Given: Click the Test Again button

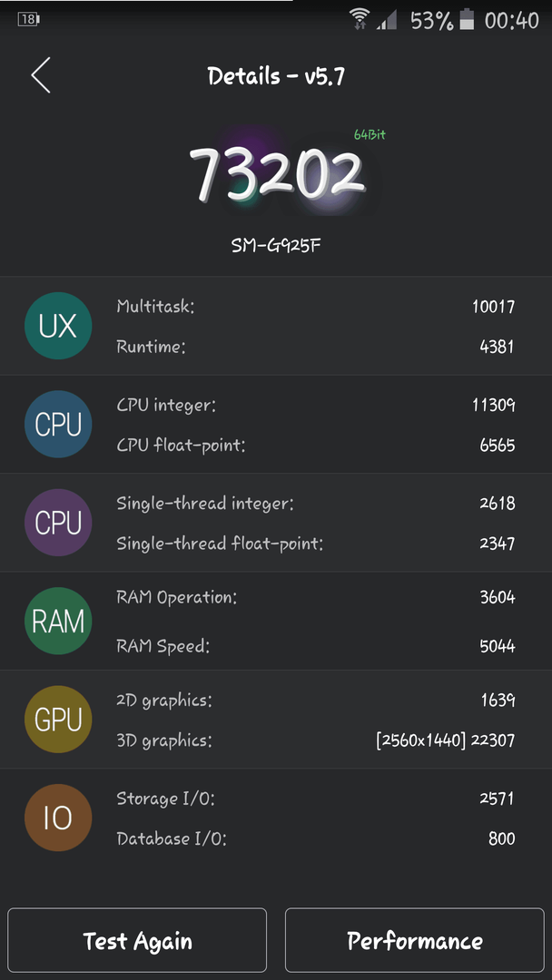Looking at the screenshot, I should click(137, 940).
